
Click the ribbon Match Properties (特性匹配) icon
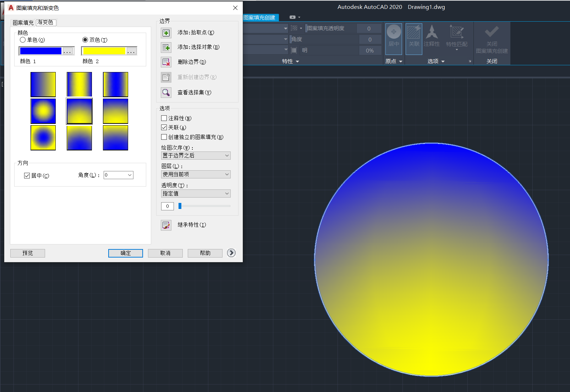(456, 33)
